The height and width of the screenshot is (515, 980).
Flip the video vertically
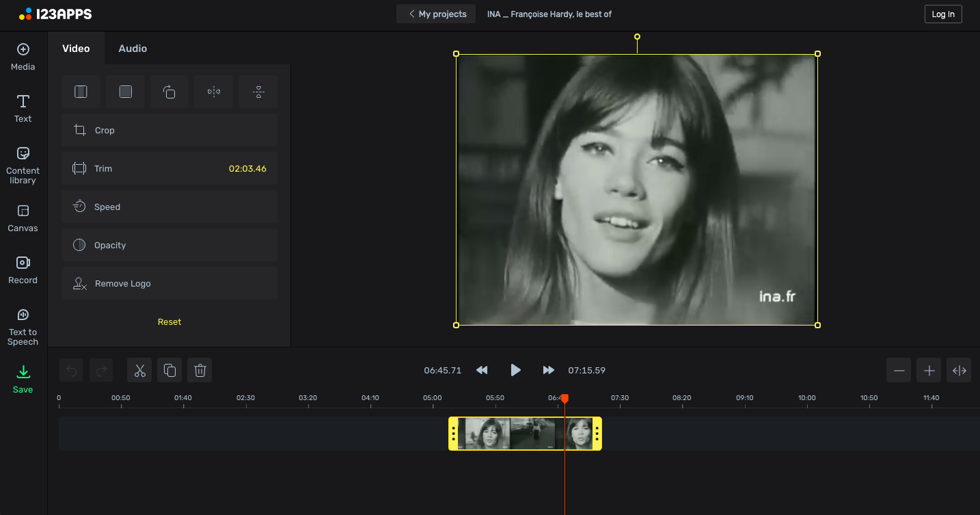pos(258,92)
